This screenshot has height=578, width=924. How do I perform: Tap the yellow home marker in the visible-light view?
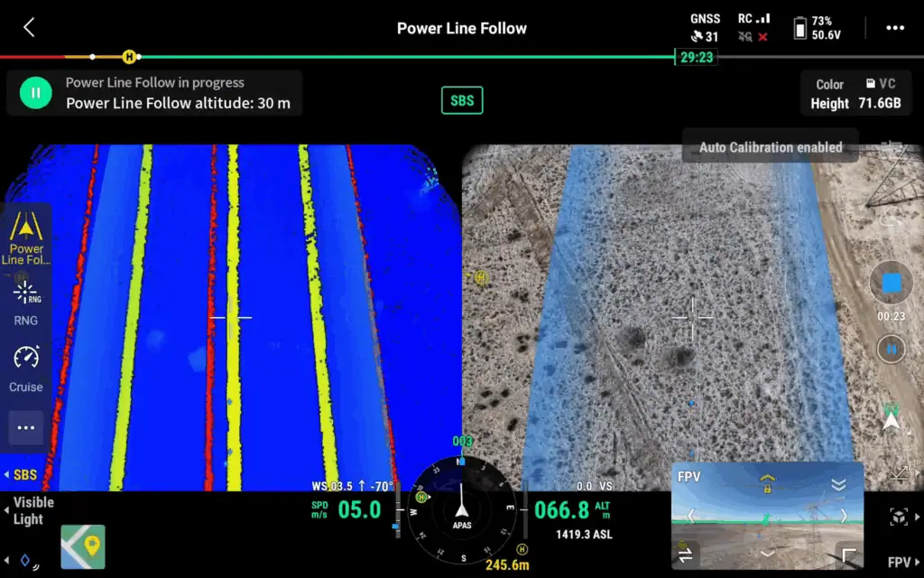480,277
